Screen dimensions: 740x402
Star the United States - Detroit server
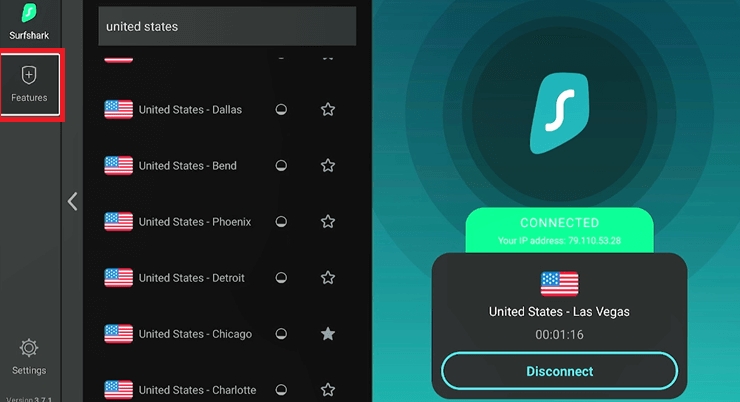pyautogui.click(x=327, y=278)
